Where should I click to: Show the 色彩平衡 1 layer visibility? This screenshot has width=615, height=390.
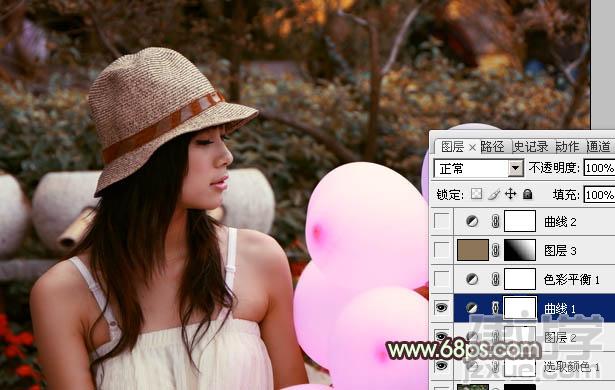click(442, 279)
